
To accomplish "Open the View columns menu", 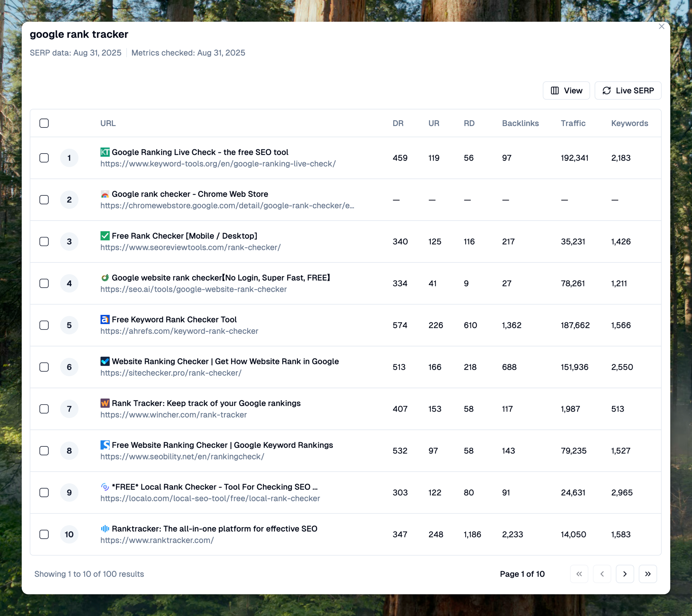I will (x=566, y=90).
